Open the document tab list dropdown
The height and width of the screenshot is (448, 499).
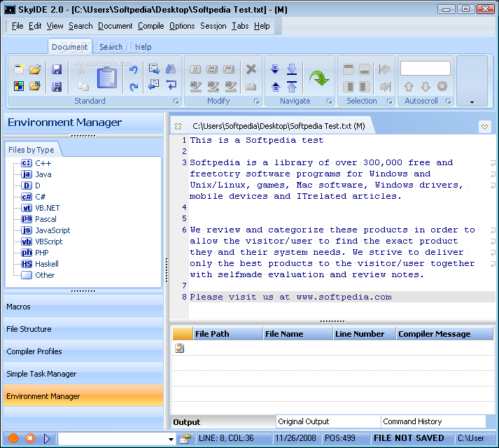[x=484, y=127]
